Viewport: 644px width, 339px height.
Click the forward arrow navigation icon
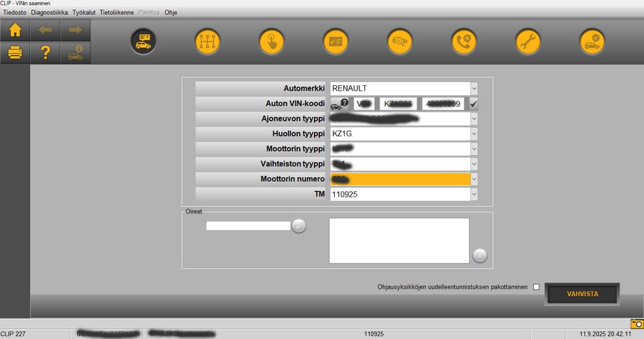point(75,30)
